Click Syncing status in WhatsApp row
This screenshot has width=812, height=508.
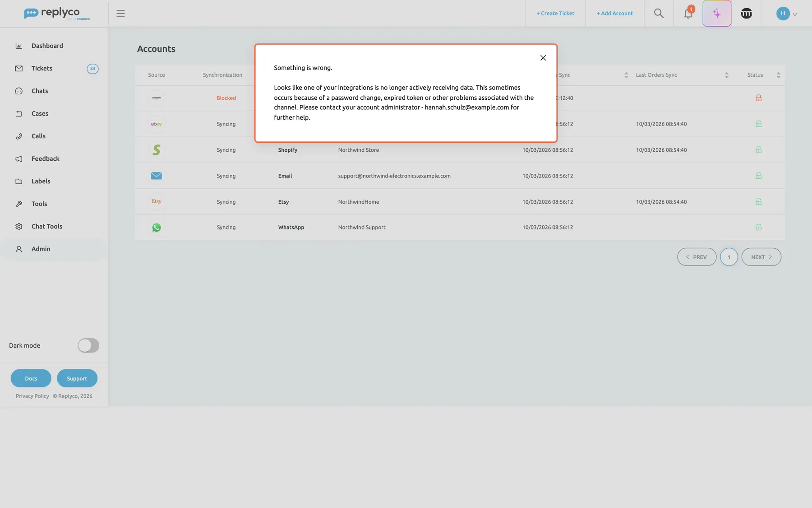[x=226, y=227]
